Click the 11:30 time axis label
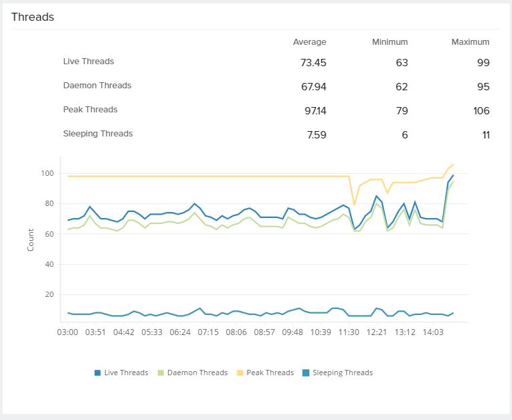Screen dimensions: 512x420 pyautogui.click(x=349, y=332)
